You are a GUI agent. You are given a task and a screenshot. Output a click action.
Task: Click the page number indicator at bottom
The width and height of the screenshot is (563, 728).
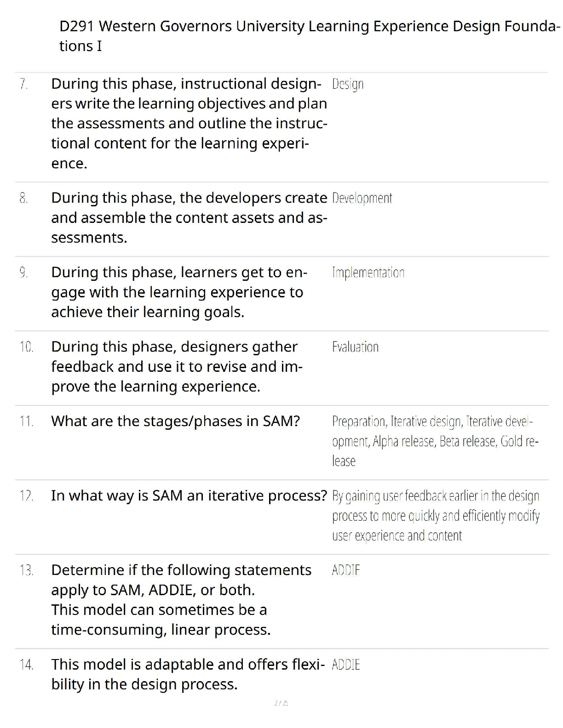coord(281,703)
